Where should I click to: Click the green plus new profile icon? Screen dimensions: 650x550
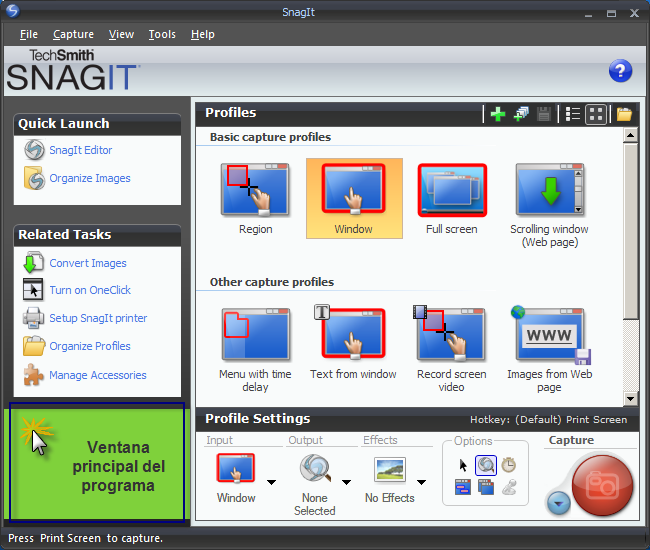(x=498, y=114)
